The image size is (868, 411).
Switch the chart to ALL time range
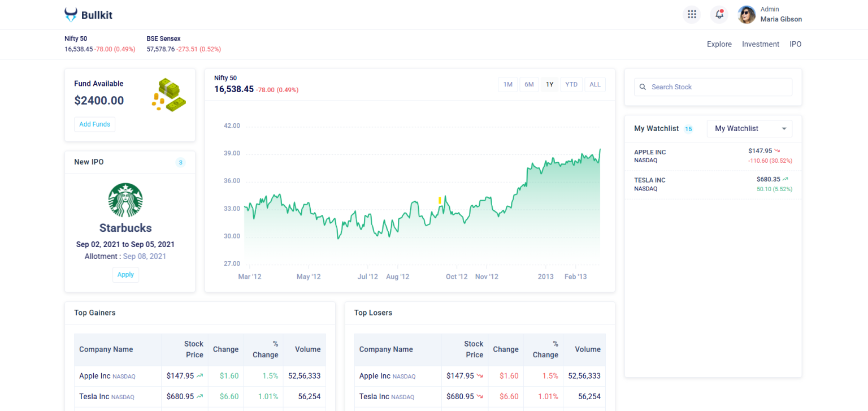point(594,84)
